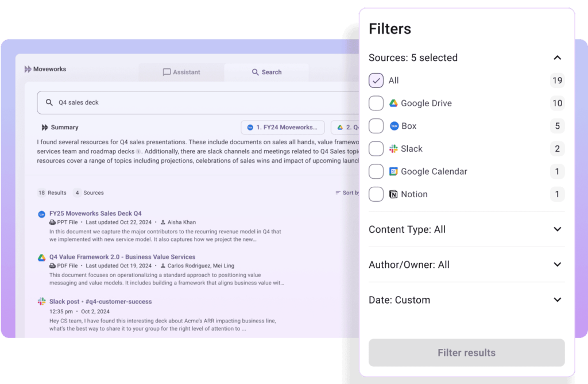Enable the Google Drive source checkbox

tap(376, 103)
